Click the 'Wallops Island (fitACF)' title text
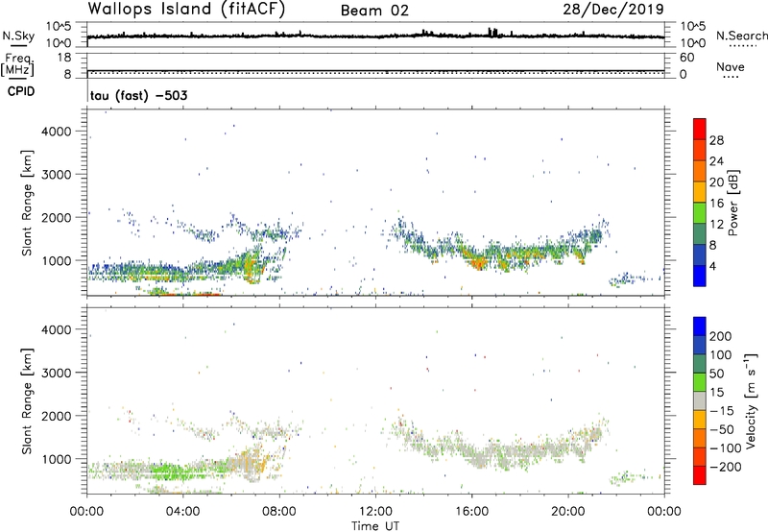This screenshot has height=532, width=768. (x=186, y=10)
